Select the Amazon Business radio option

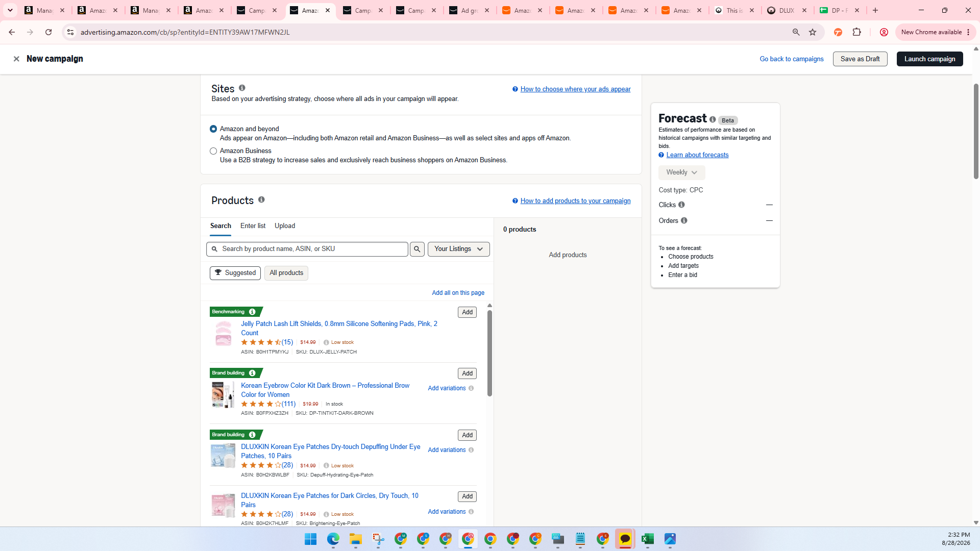point(213,151)
